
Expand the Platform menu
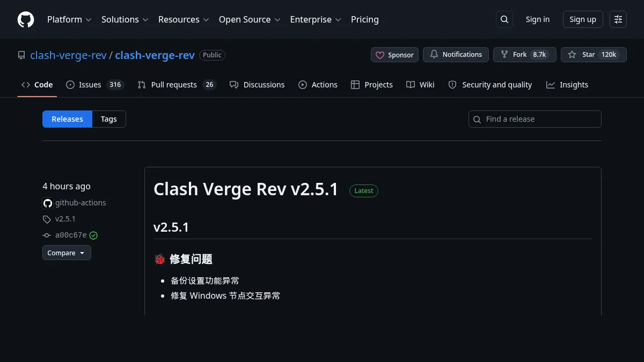(69, 19)
